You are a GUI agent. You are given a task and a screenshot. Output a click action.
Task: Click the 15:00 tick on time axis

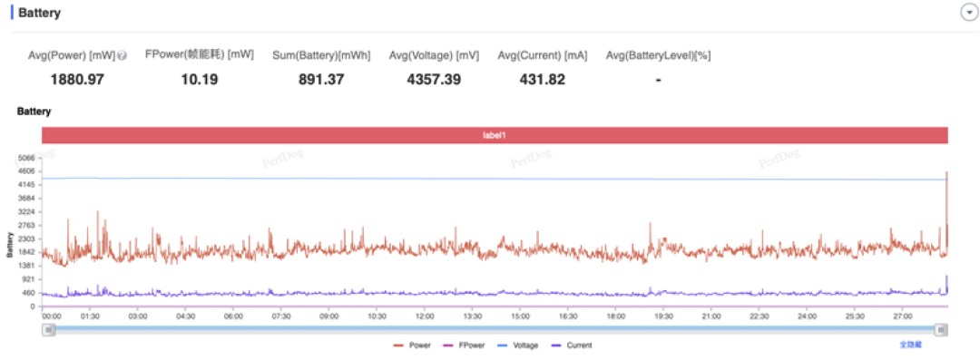[520, 316]
